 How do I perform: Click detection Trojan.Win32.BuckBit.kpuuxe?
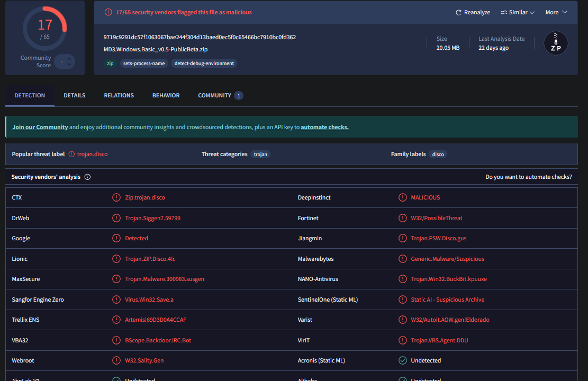pos(449,279)
